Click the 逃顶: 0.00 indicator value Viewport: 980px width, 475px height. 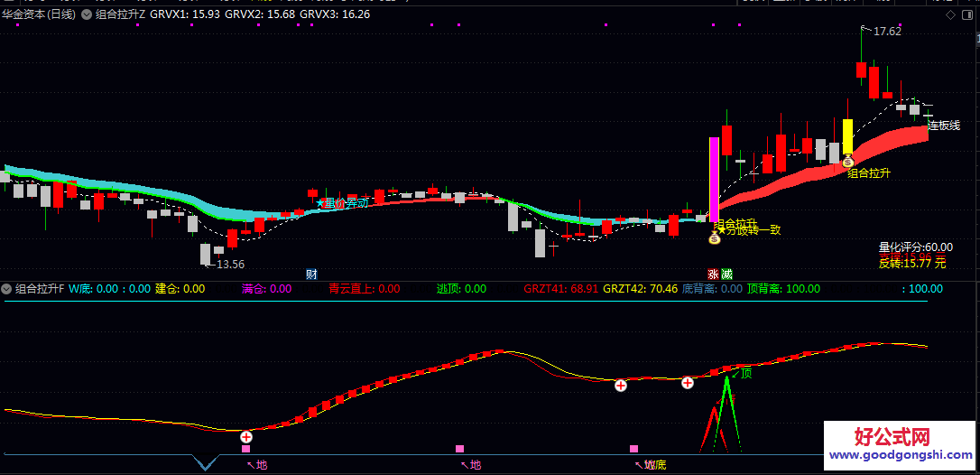tap(461, 288)
